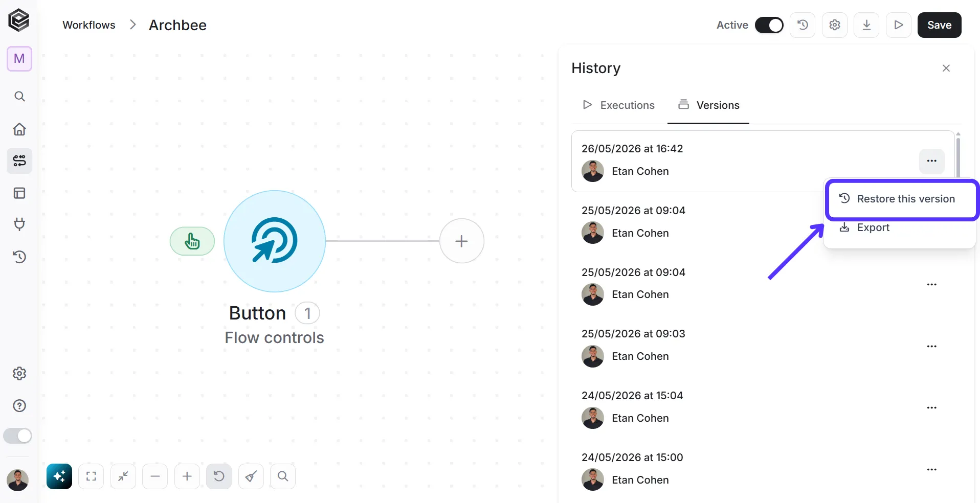The width and height of the screenshot is (980, 503).
Task: Save the workflow
Action: click(x=940, y=25)
